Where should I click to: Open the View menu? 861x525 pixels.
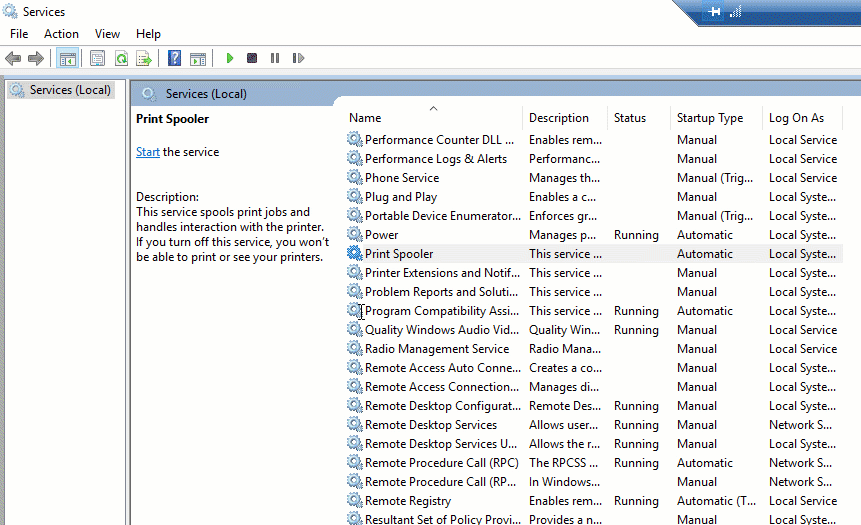point(107,34)
